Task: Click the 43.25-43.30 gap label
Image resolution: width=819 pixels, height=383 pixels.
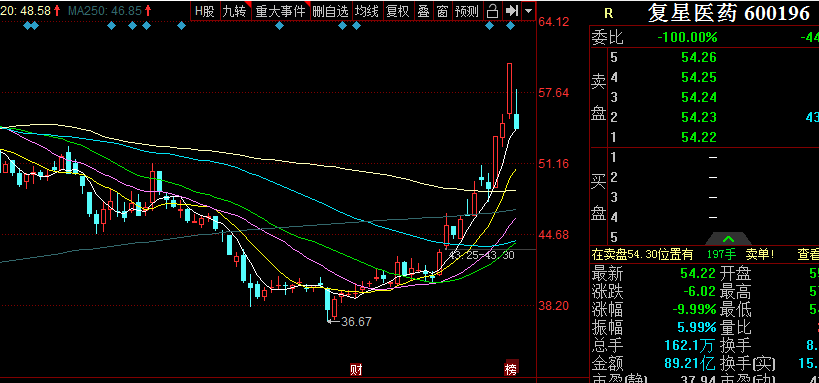Action: click(482, 255)
